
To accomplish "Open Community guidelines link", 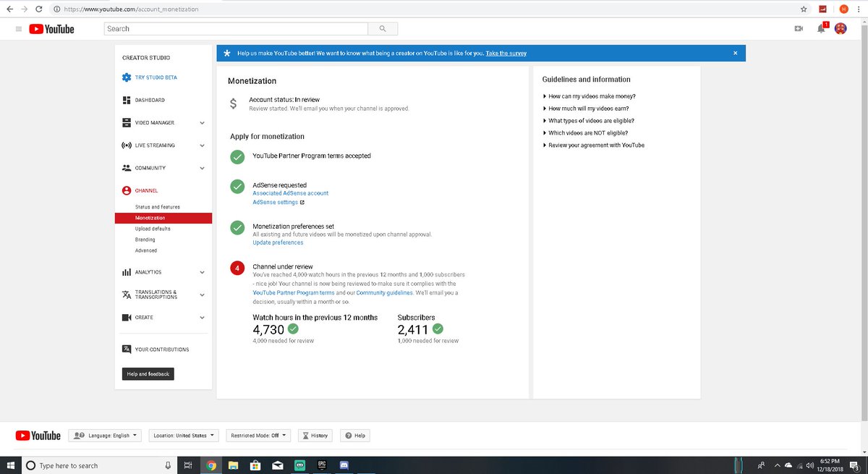I will point(384,293).
